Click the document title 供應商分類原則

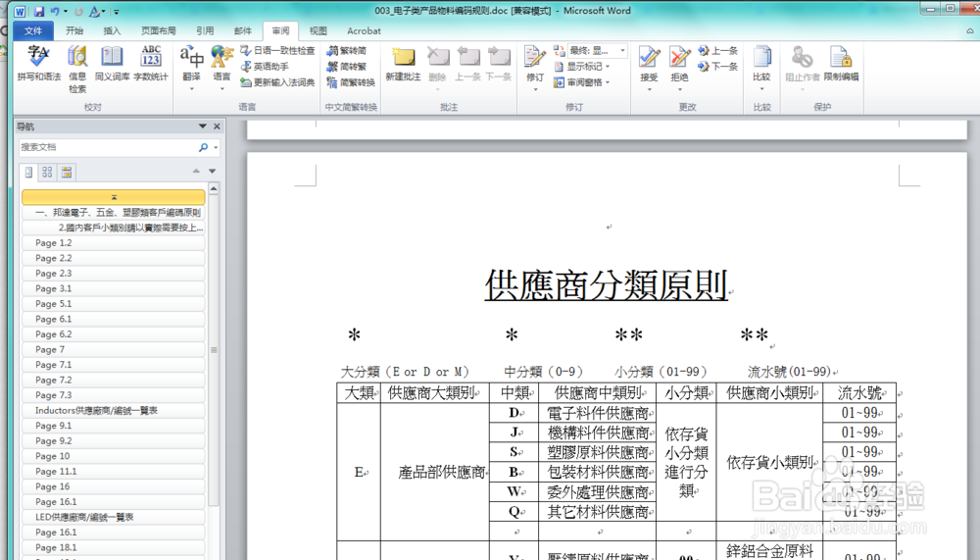606,285
